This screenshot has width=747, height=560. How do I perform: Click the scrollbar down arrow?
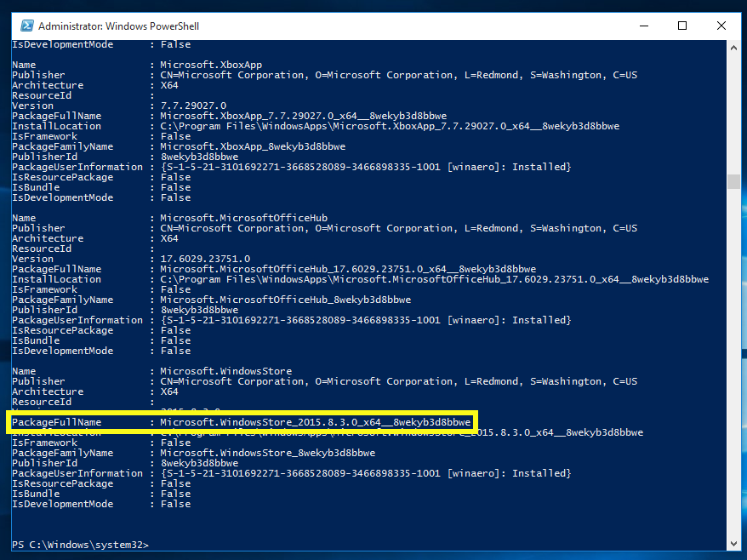click(733, 543)
